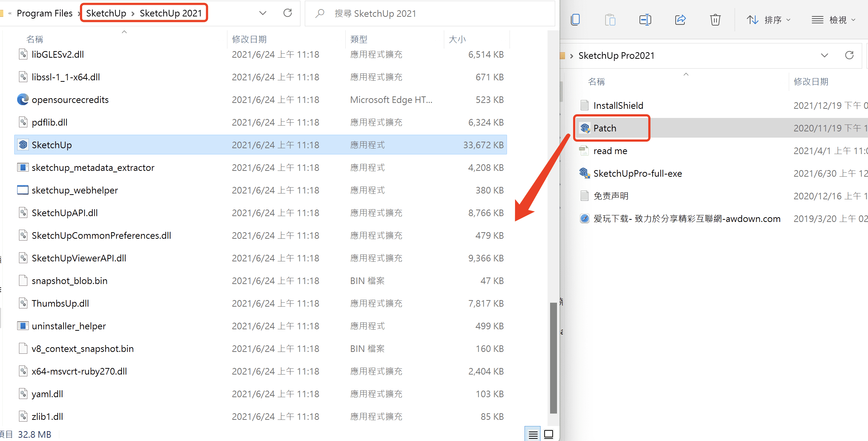This screenshot has height=441, width=868.
Task: Navigate to SketchUp breadcrumb folder
Action: [106, 13]
